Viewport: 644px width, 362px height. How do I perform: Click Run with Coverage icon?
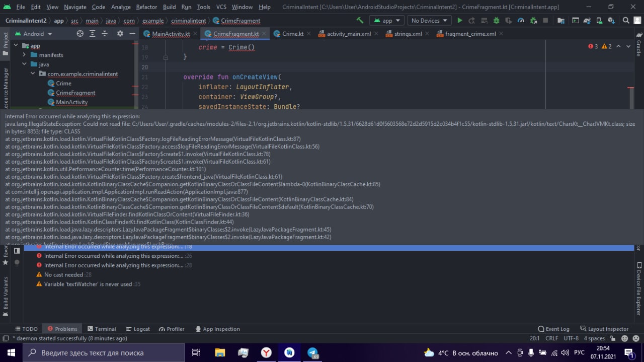[x=509, y=21]
